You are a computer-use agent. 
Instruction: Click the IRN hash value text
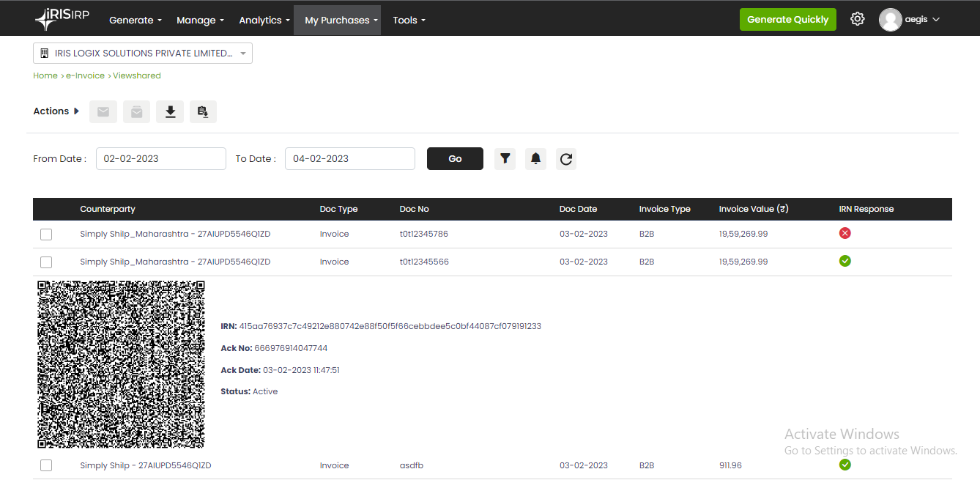pos(390,326)
